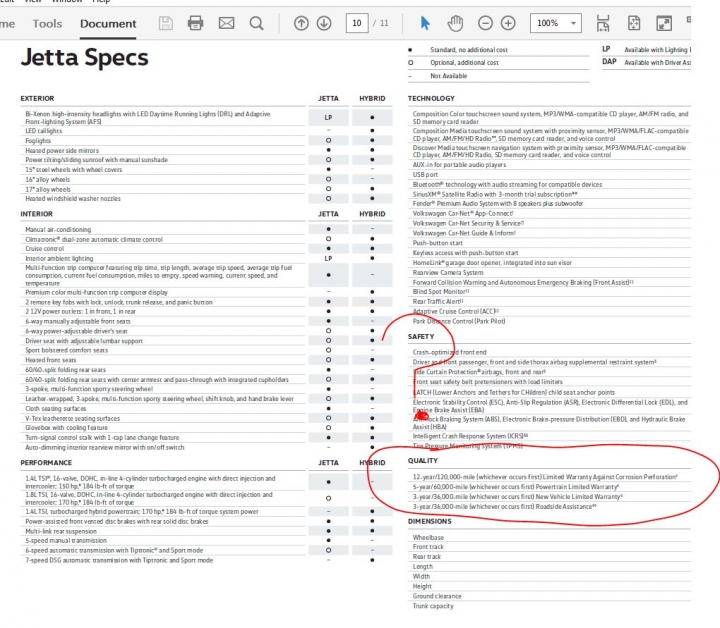Click the Save file icon
This screenshot has width=720, height=628.
click(166, 23)
